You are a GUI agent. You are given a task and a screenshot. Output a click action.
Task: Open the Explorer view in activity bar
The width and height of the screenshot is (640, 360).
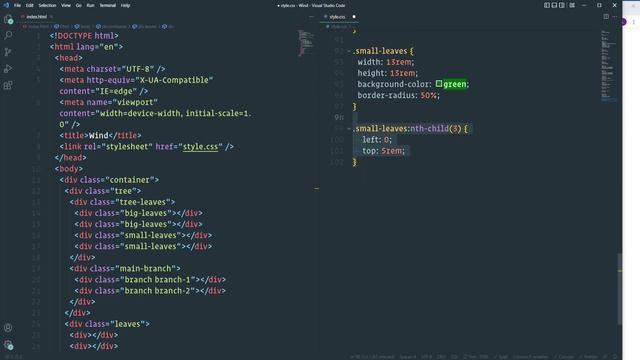(x=8, y=19)
